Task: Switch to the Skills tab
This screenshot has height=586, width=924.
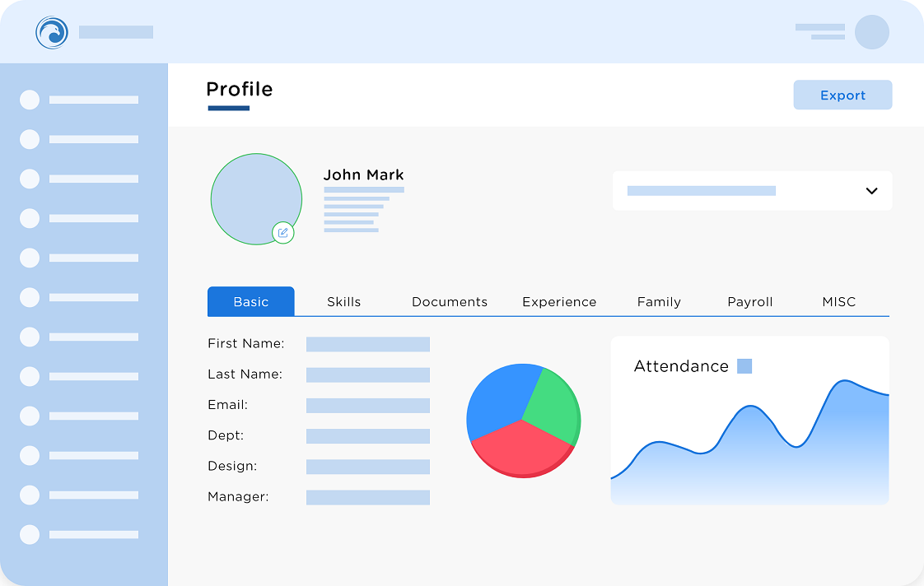Action: 344,302
